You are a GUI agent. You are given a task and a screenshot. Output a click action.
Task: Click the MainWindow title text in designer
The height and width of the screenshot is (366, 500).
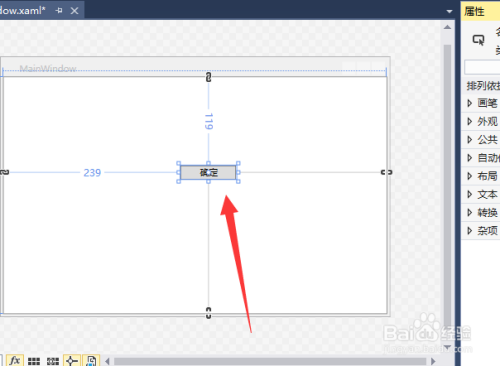pyautogui.click(x=48, y=69)
